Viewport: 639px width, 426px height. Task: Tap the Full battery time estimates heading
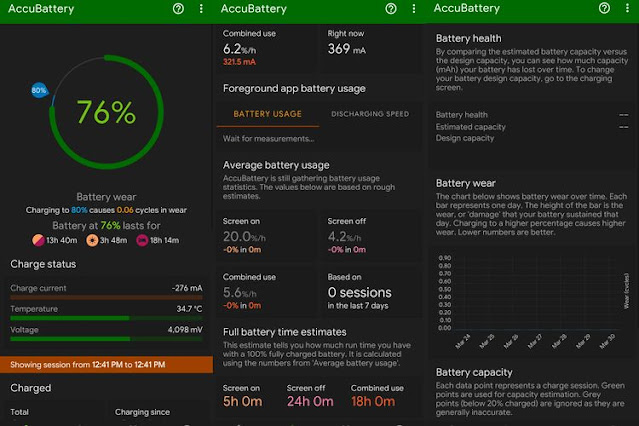(x=285, y=332)
